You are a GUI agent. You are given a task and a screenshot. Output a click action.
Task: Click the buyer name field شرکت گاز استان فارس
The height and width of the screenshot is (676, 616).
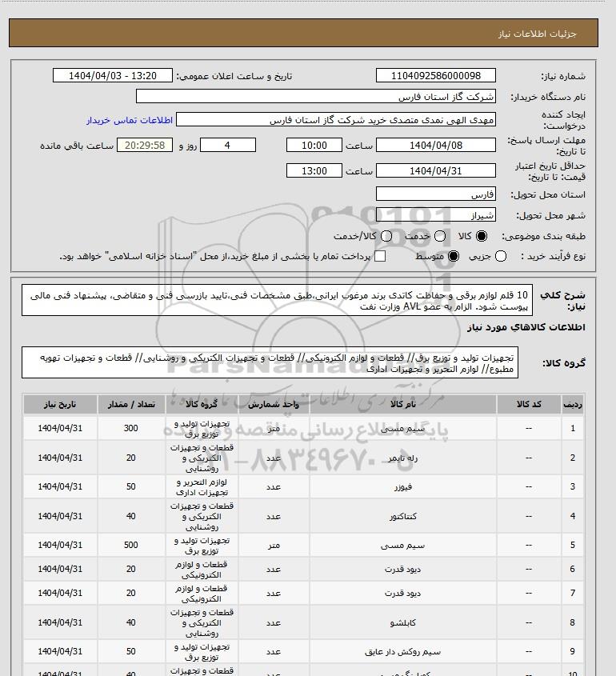315,96
